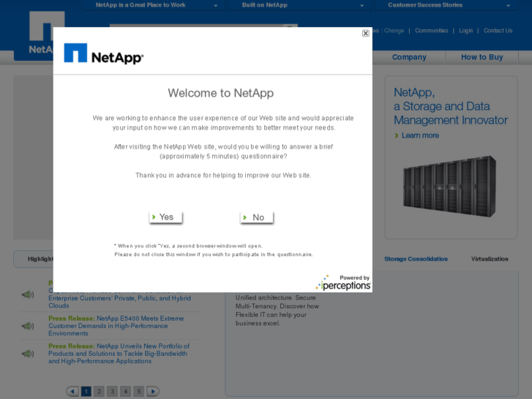This screenshot has height=399, width=532.
Task: Open the Contact Us link
Action: coord(498,31)
